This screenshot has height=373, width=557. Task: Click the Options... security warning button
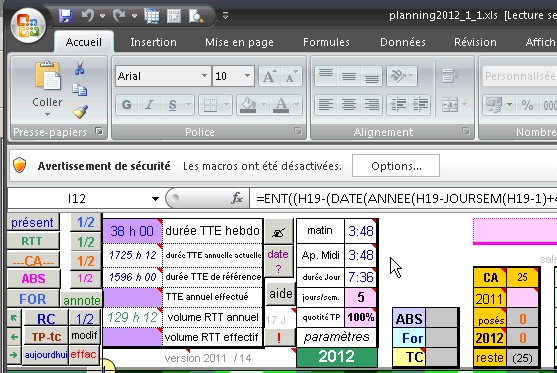pos(396,166)
